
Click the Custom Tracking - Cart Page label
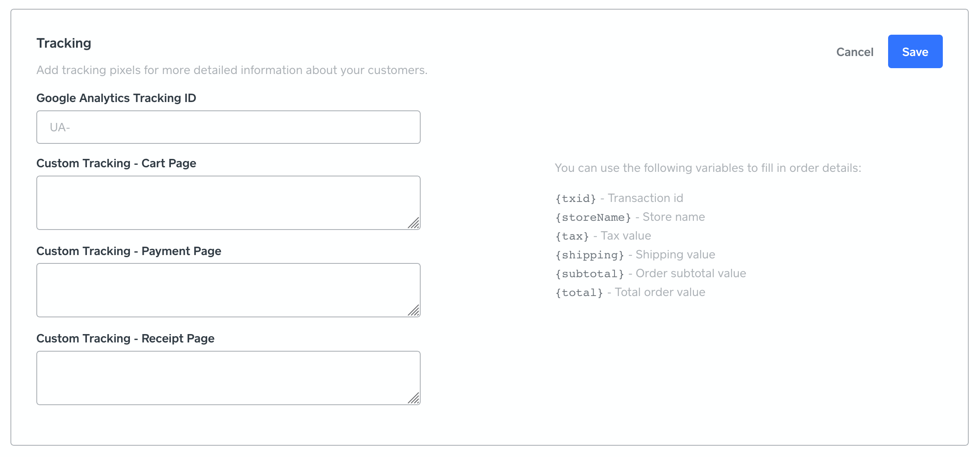(116, 163)
